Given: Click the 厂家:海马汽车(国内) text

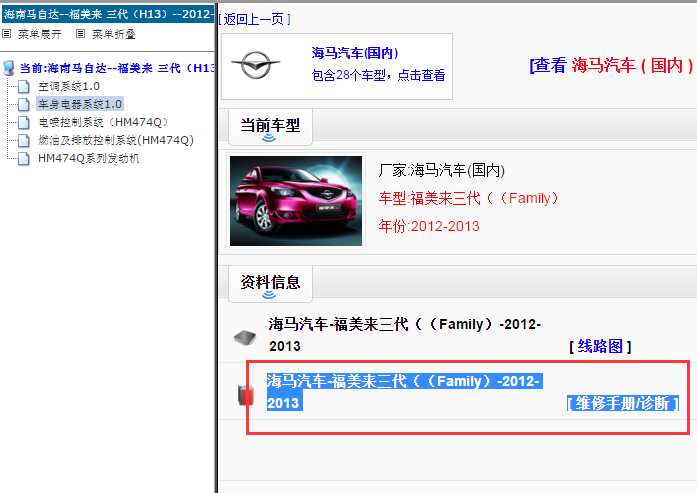Looking at the screenshot, I should click(x=441, y=170).
